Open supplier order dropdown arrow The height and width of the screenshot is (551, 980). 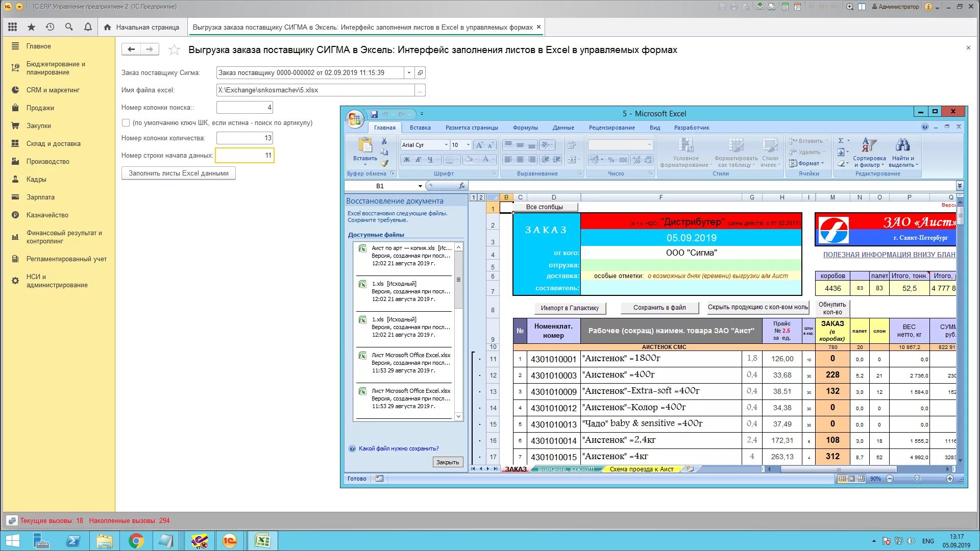pyautogui.click(x=409, y=73)
